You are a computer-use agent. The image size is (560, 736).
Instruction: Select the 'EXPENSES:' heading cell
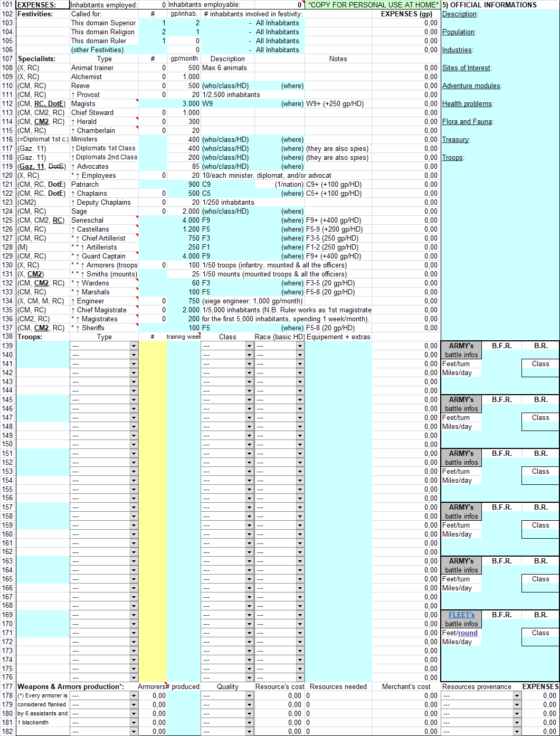(43, 5)
